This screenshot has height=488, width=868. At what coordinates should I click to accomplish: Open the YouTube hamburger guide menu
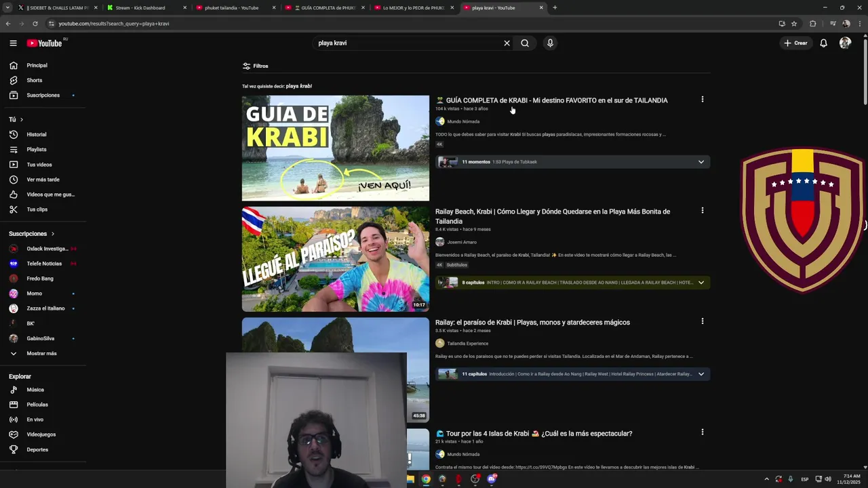[x=13, y=43]
